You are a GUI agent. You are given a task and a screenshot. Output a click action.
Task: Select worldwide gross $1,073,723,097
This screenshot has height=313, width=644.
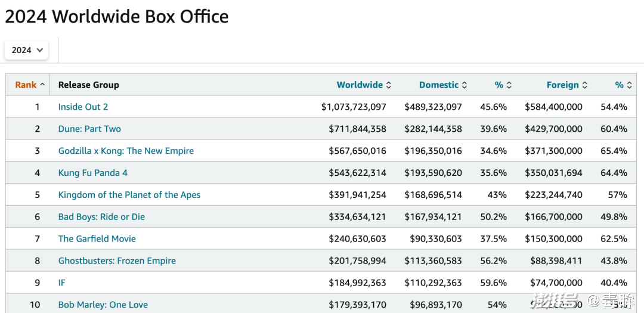(354, 107)
